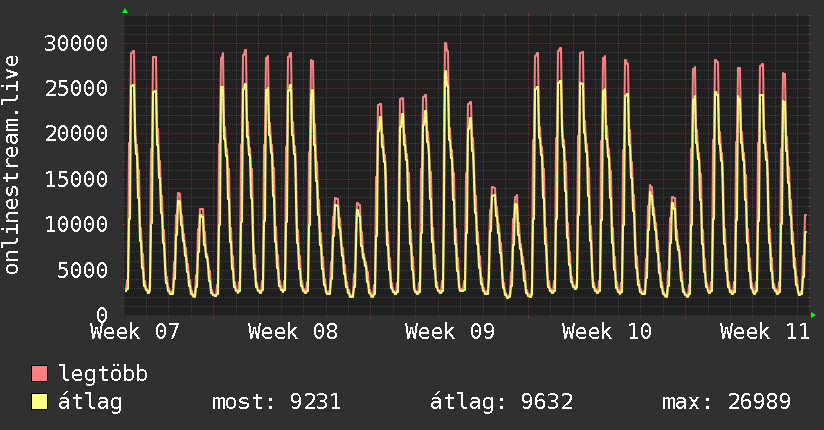The image size is (824, 430).
Task: Click the highest peak in Week 09
Action: click(446, 44)
